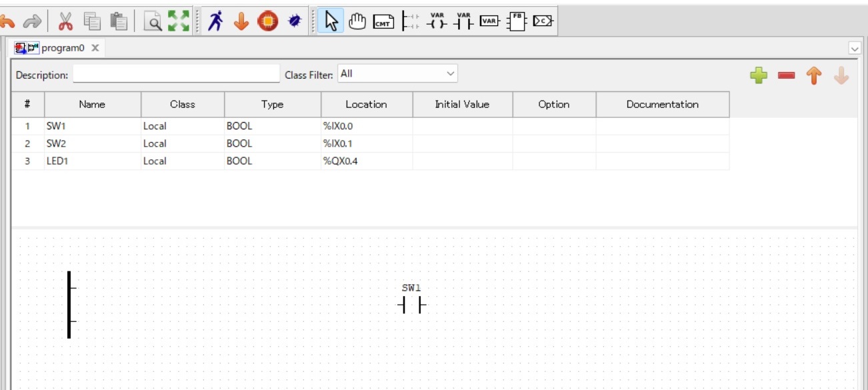Start PLC simulation with running man icon

click(215, 22)
